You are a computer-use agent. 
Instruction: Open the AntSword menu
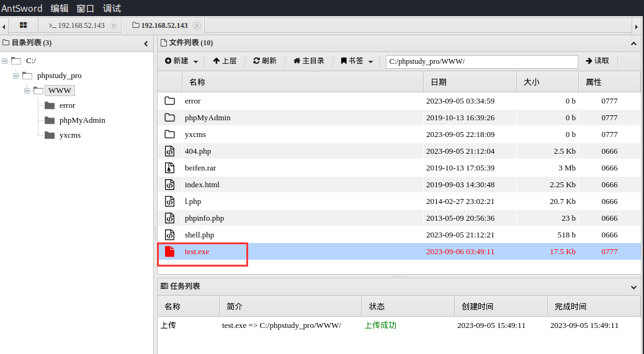[x=22, y=8]
